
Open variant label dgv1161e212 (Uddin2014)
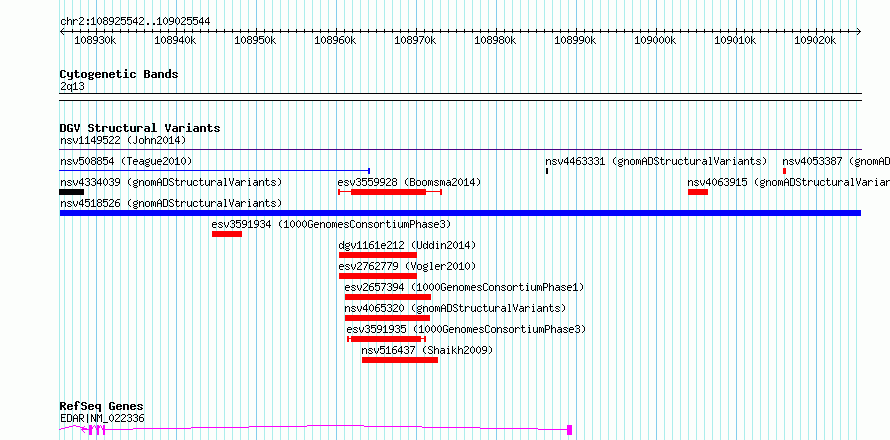[x=407, y=245]
